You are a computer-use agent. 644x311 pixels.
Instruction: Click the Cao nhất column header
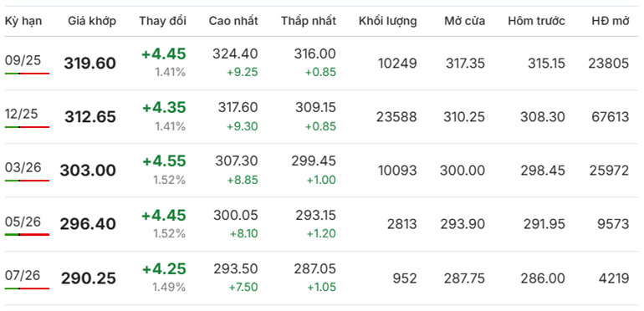[233, 22]
